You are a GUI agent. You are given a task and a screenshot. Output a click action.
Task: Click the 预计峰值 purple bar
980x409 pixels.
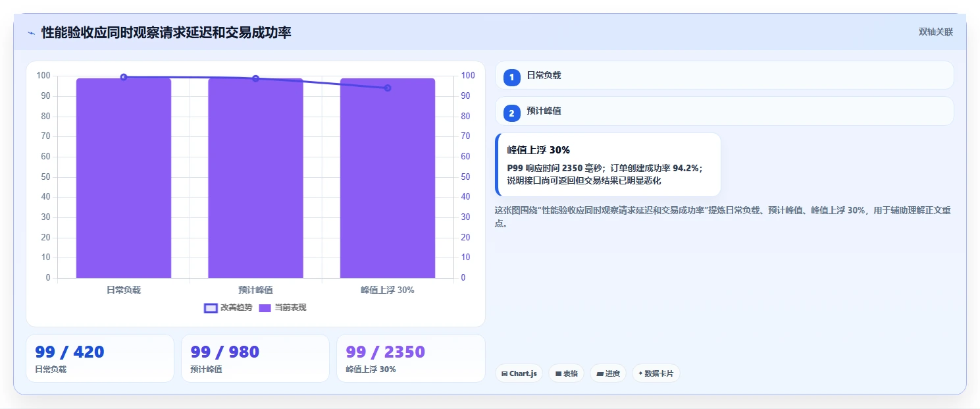(x=255, y=178)
